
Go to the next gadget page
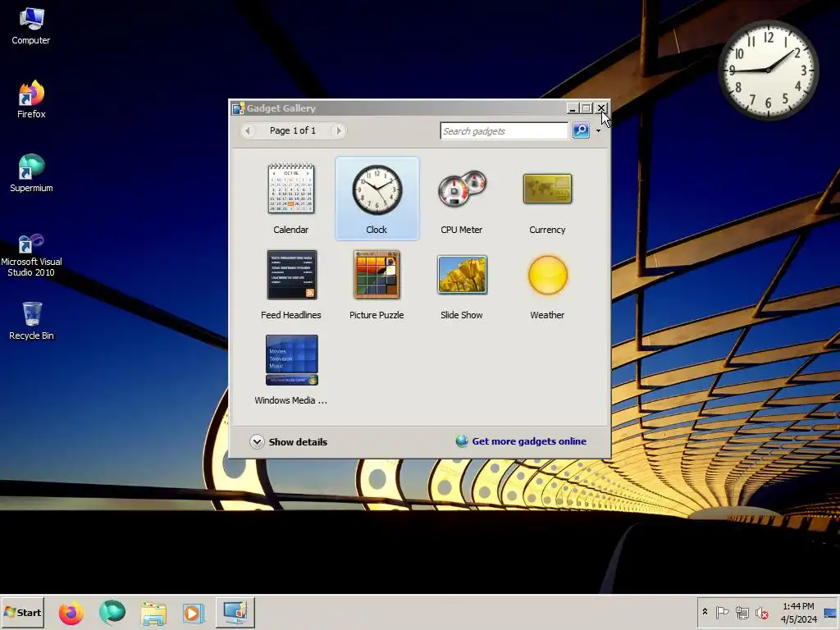[x=338, y=130]
